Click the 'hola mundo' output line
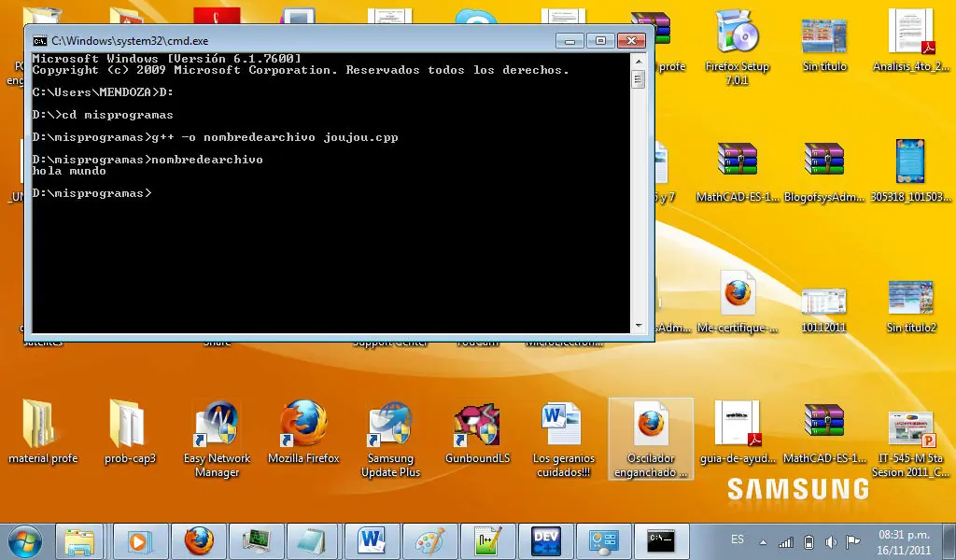 [x=69, y=171]
